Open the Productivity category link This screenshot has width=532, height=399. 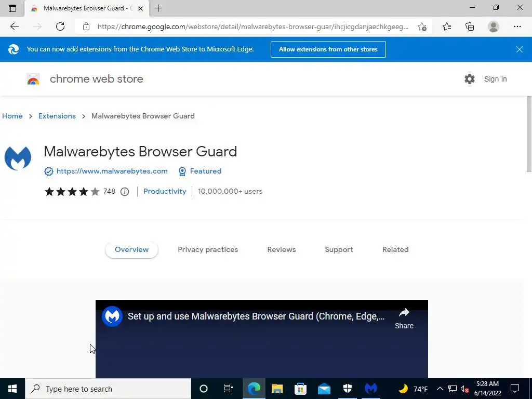point(165,191)
